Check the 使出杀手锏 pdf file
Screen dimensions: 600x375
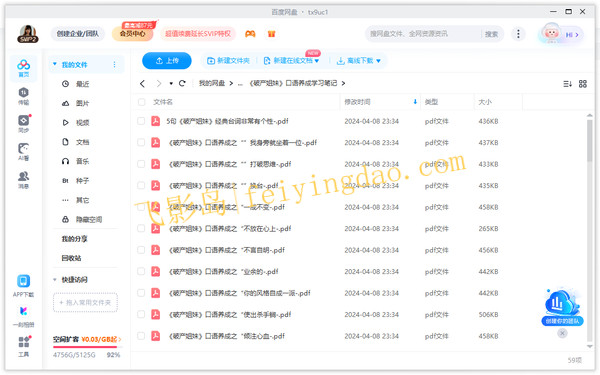[x=141, y=315]
